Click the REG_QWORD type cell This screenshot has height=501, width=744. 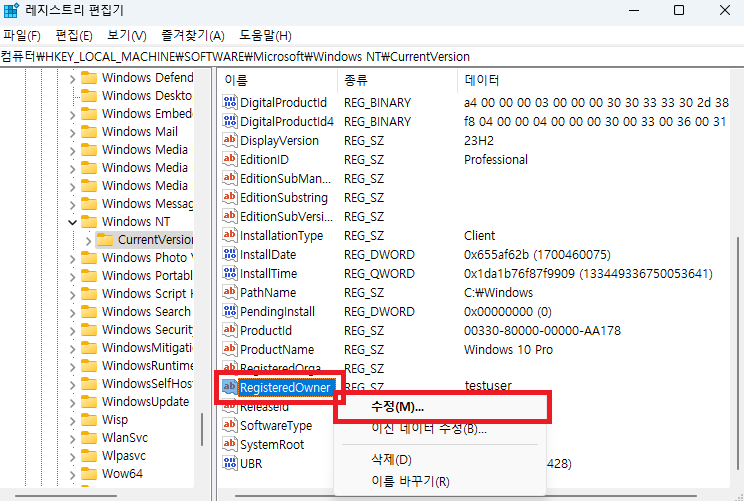pyautogui.click(x=379, y=274)
